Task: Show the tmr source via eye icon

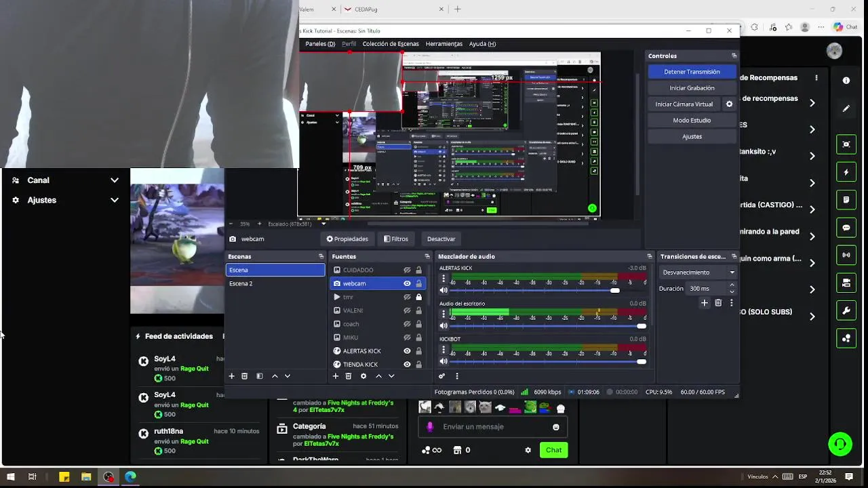Action: (407, 297)
